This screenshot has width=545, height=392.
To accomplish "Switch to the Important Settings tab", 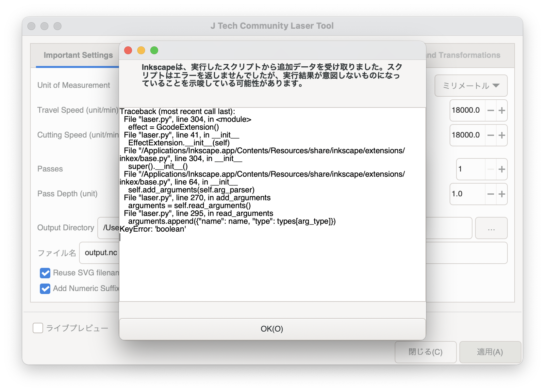I will click(78, 55).
